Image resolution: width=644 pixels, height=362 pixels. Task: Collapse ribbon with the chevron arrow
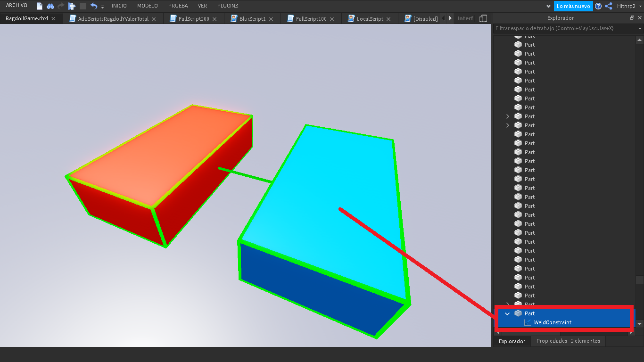coord(548,7)
